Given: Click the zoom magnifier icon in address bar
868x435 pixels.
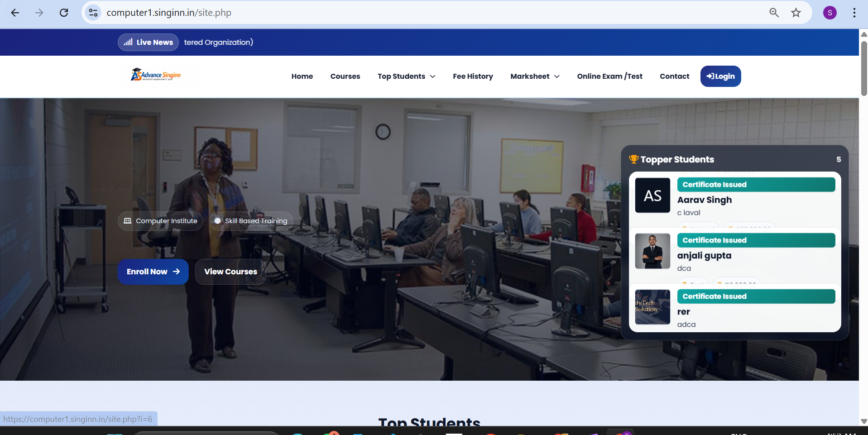Looking at the screenshot, I should click(774, 13).
